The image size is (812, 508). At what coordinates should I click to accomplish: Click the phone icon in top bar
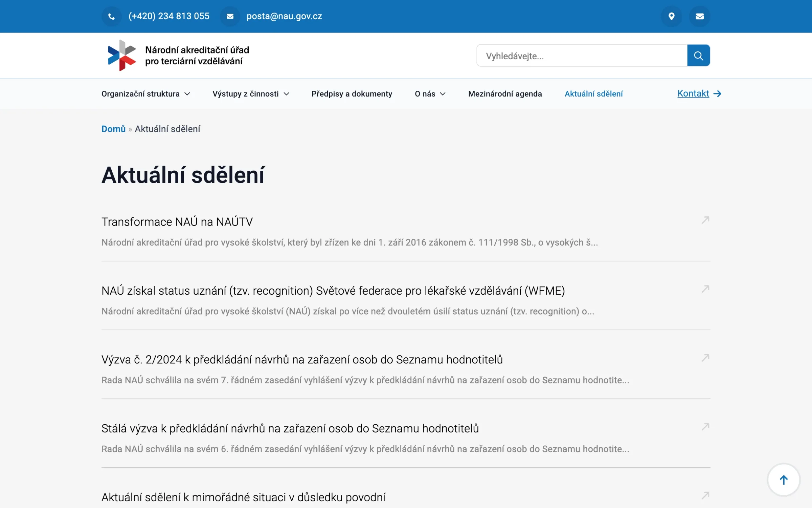coord(111,16)
